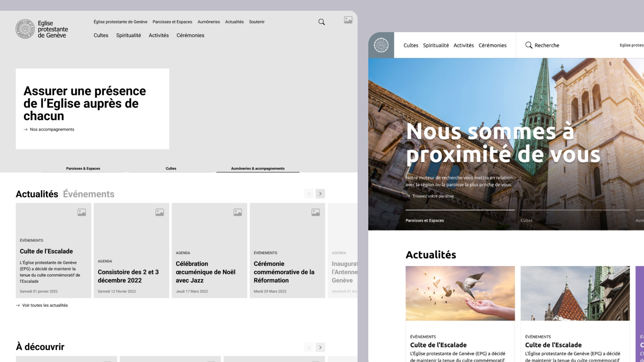
Task: Click the Eglise protestante de Genève logo
Action: click(42, 29)
